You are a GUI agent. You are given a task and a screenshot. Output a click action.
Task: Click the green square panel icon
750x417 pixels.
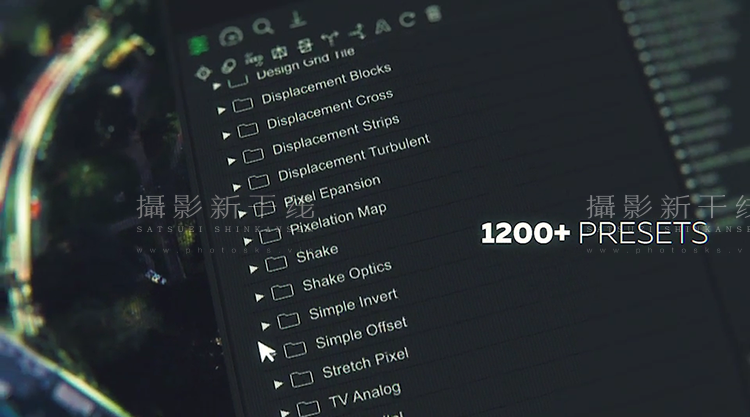198,45
